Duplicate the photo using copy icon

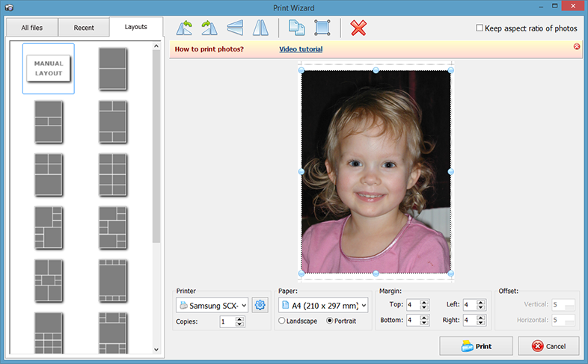[x=297, y=28]
